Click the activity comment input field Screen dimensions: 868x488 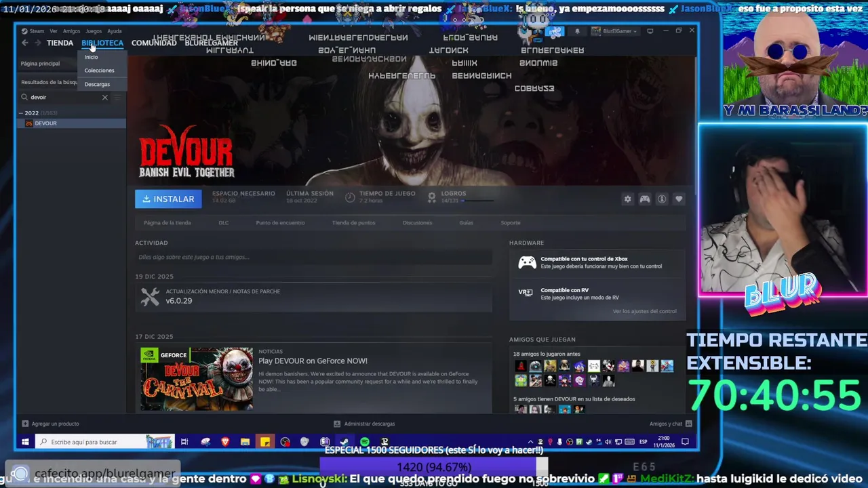[313, 257]
